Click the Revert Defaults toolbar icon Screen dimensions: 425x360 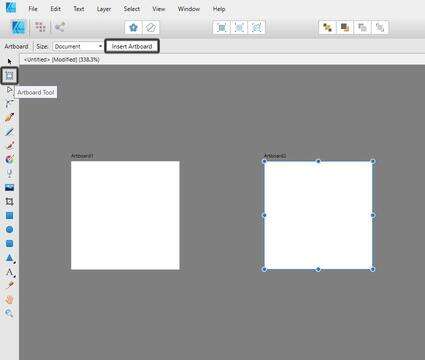coord(151,27)
